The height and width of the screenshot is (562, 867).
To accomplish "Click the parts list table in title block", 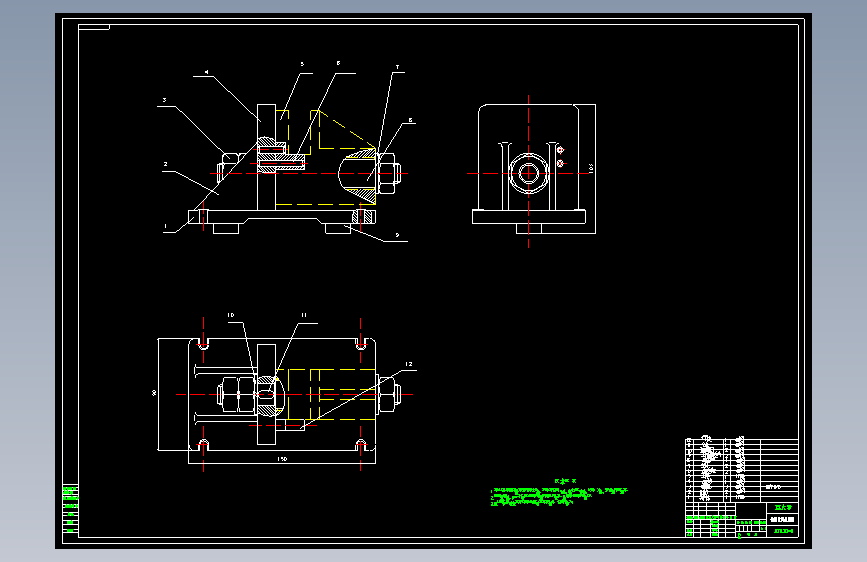I will 741,470.
